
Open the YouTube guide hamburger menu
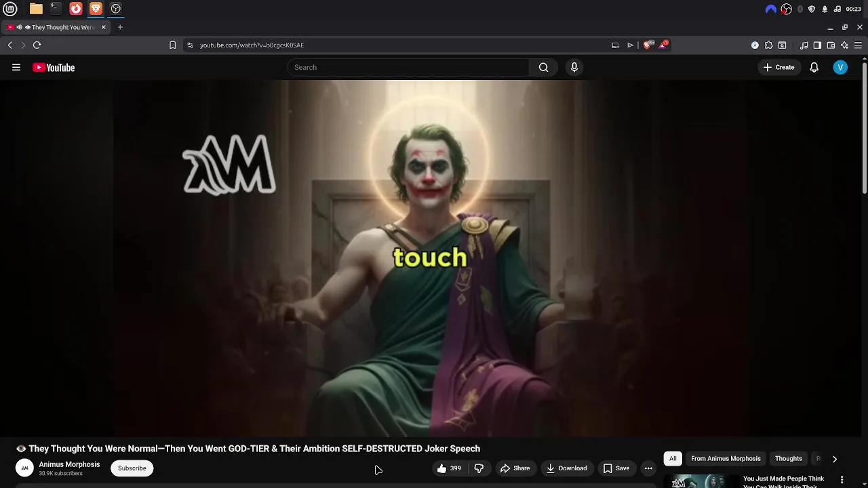tap(16, 67)
